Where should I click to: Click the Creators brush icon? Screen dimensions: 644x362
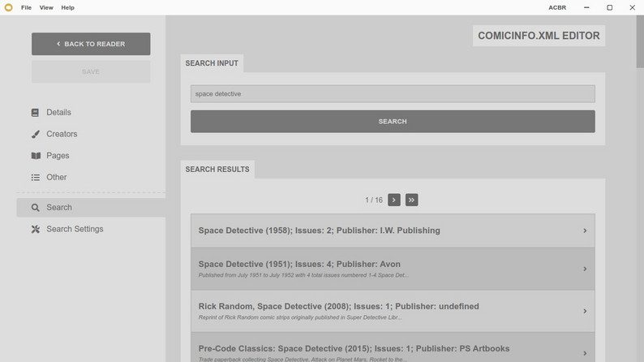pyautogui.click(x=36, y=134)
